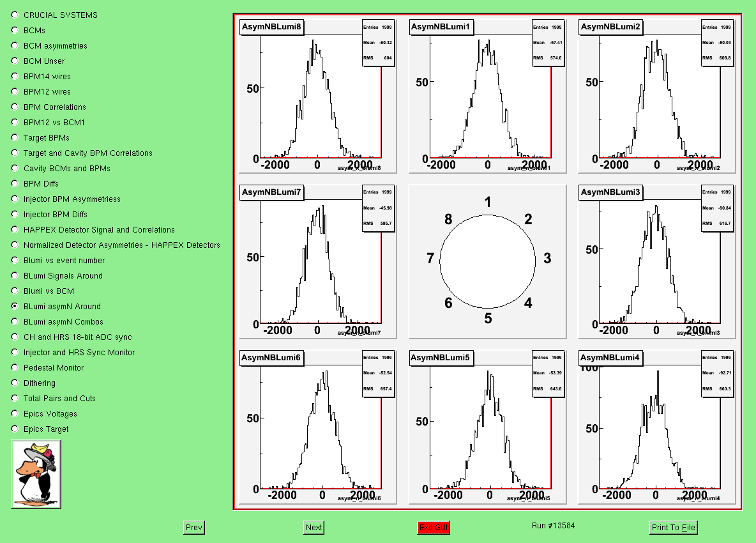
Task: Switch to BLumi asymN Combos
Action: pyautogui.click(x=15, y=322)
